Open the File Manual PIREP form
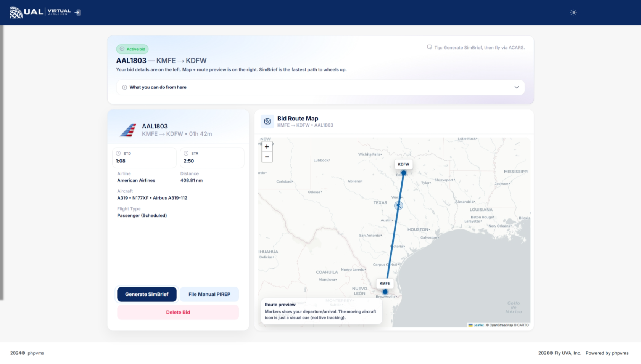This screenshot has height=364, width=641. (x=209, y=294)
